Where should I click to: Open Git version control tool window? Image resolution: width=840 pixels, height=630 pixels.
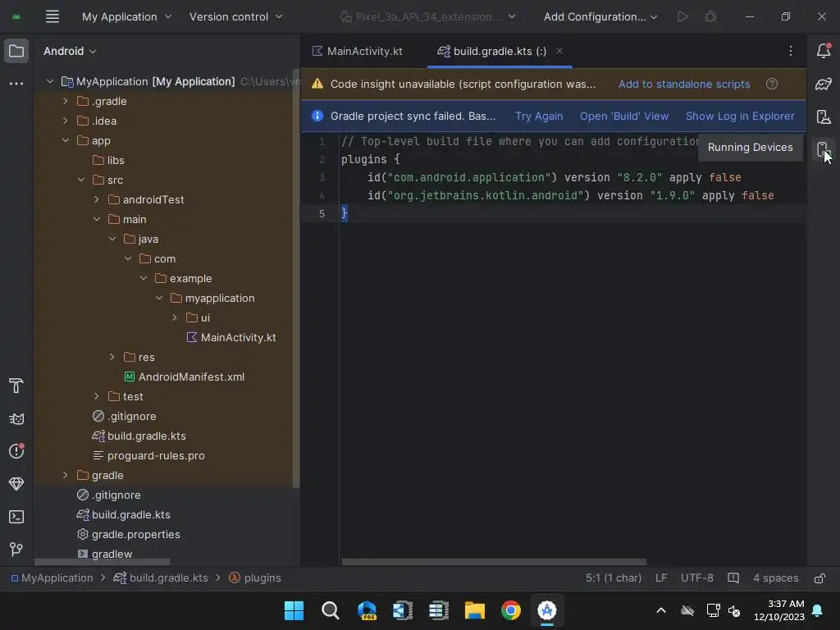(16, 549)
